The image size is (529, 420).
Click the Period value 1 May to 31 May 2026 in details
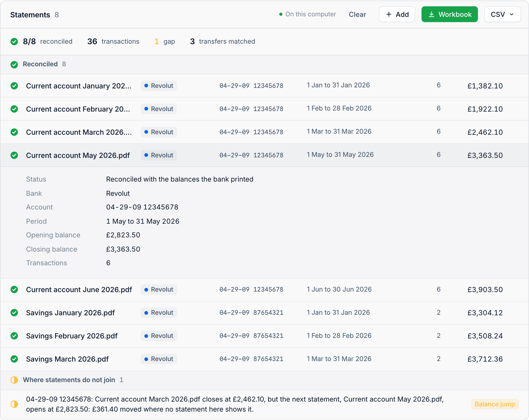pos(143,221)
